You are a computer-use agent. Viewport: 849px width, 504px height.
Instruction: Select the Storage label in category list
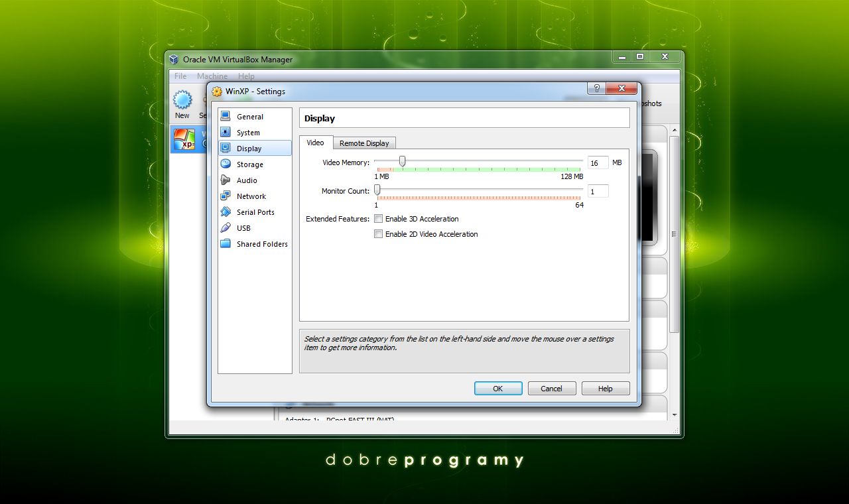(250, 164)
